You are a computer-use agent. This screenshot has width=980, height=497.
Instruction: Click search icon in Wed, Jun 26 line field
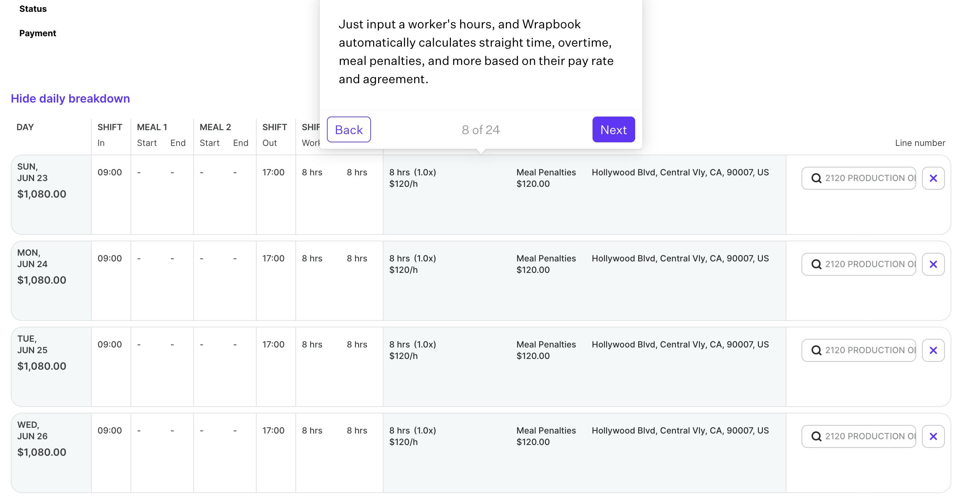pos(816,436)
